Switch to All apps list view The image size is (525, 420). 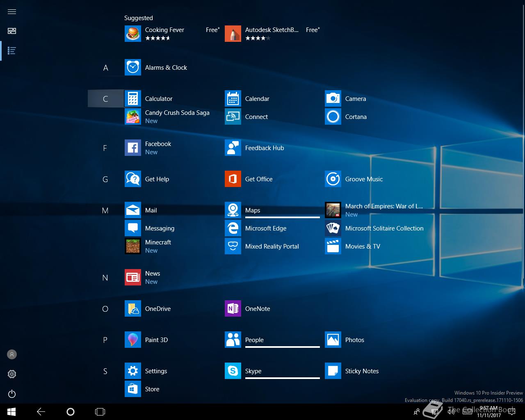12,51
